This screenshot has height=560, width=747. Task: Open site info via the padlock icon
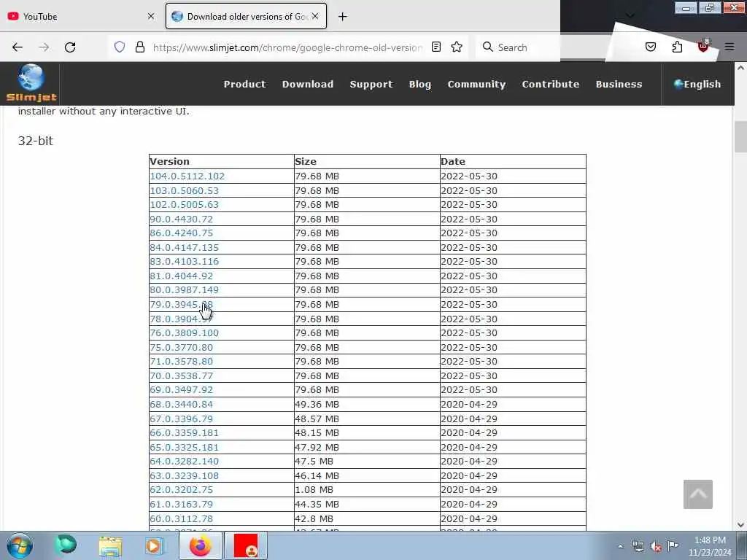pyautogui.click(x=139, y=47)
